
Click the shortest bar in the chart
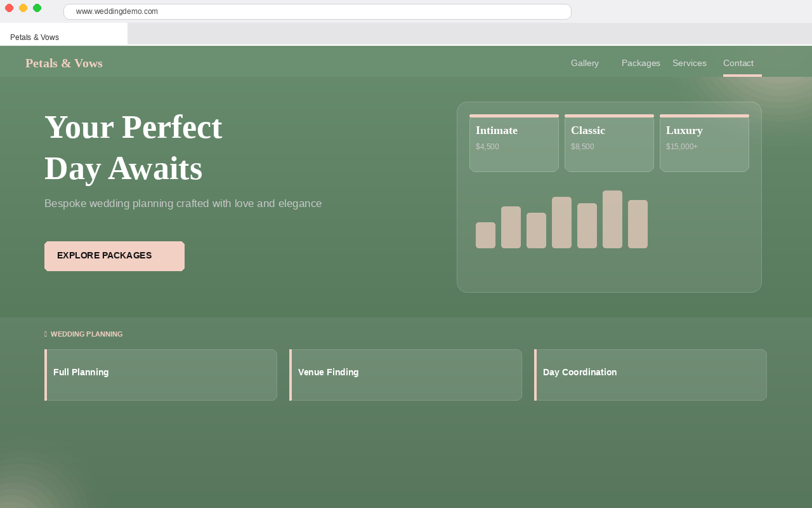[x=485, y=235]
